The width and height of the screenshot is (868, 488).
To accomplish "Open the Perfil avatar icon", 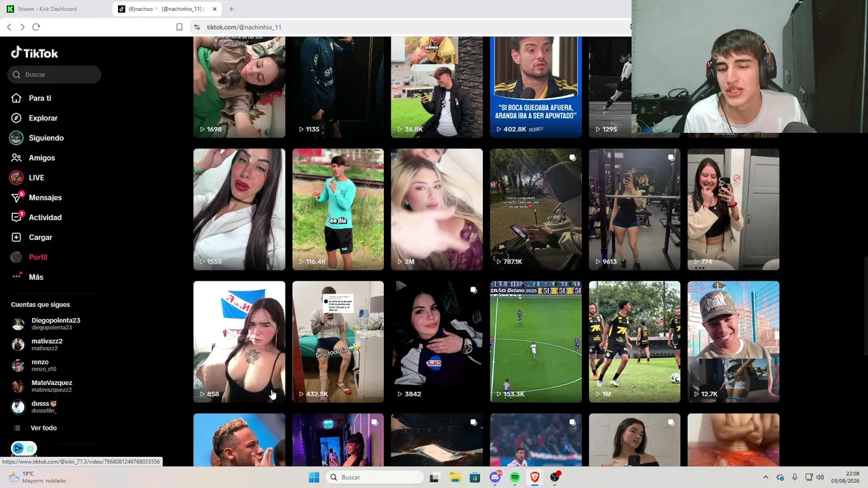I will (16, 257).
